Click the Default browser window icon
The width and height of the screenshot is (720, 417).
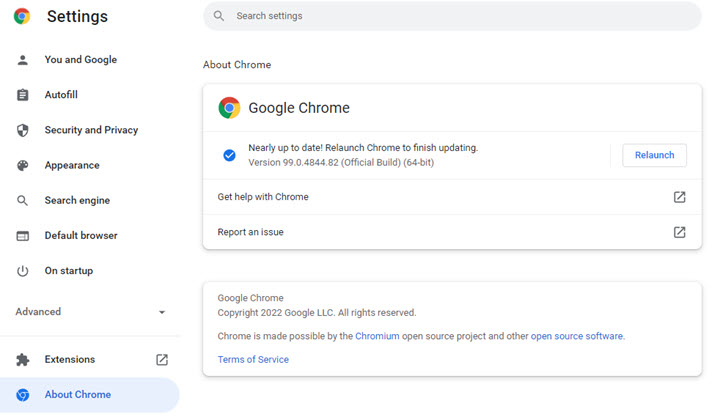point(23,236)
